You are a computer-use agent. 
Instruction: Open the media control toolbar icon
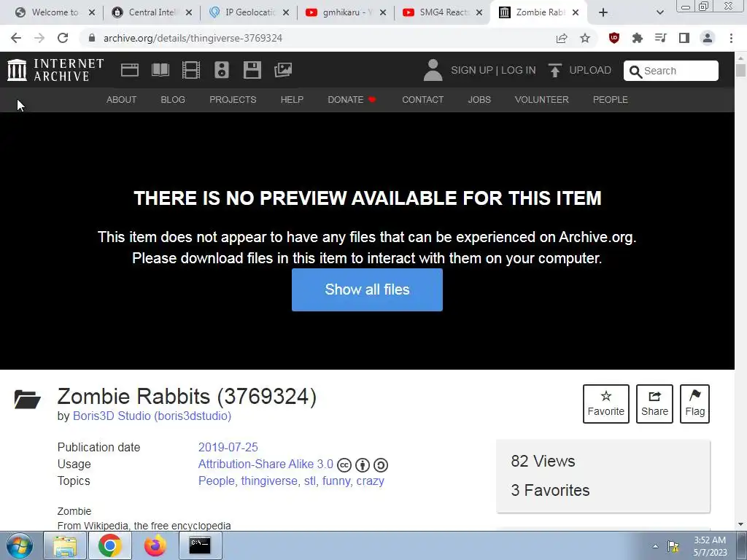pyautogui.click(x=661, y=38)
